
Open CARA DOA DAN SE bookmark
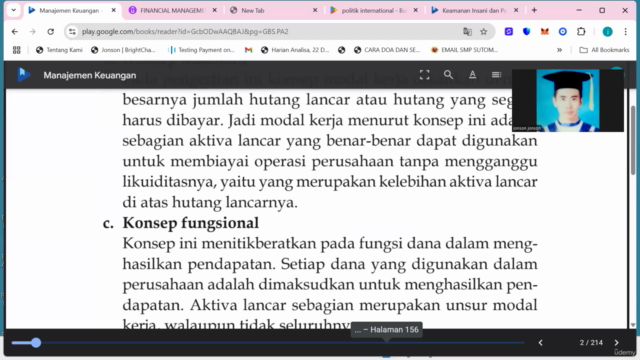tap(387, 50)
